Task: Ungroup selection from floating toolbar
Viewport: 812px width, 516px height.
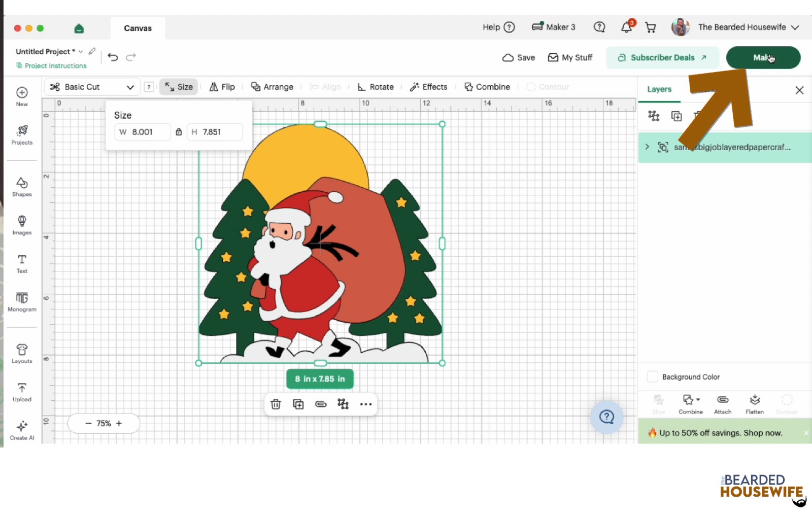Action: click(343, 404)
